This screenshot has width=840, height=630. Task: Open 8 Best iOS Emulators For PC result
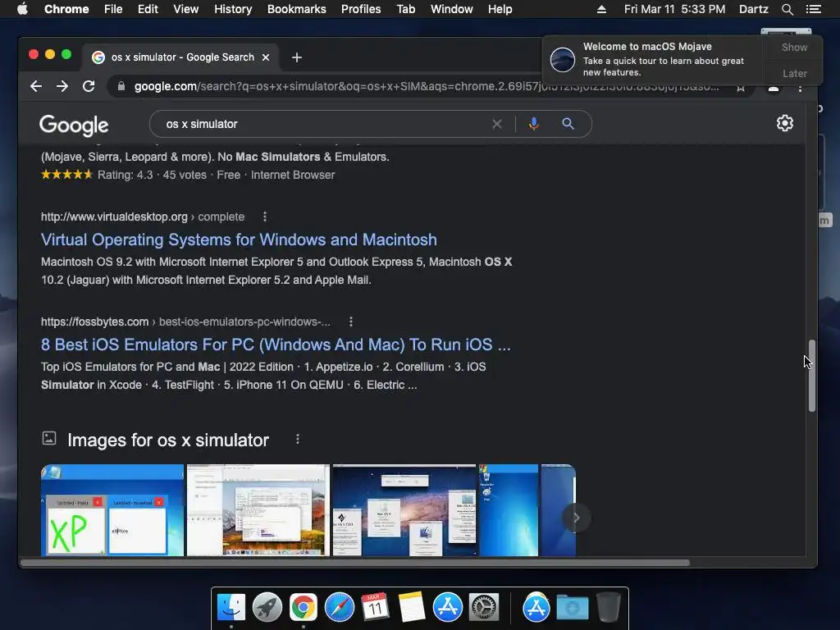276,345
